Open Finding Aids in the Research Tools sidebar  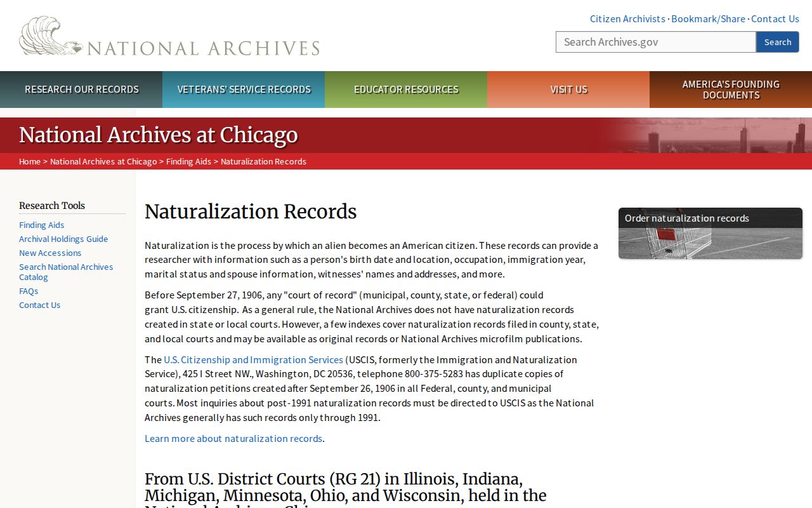coord(41,225)
